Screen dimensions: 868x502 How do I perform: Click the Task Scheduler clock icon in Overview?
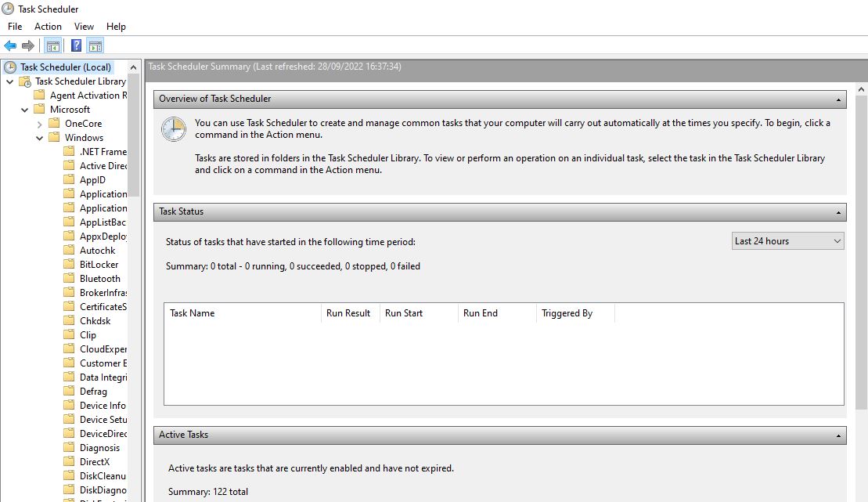[173, 128]
